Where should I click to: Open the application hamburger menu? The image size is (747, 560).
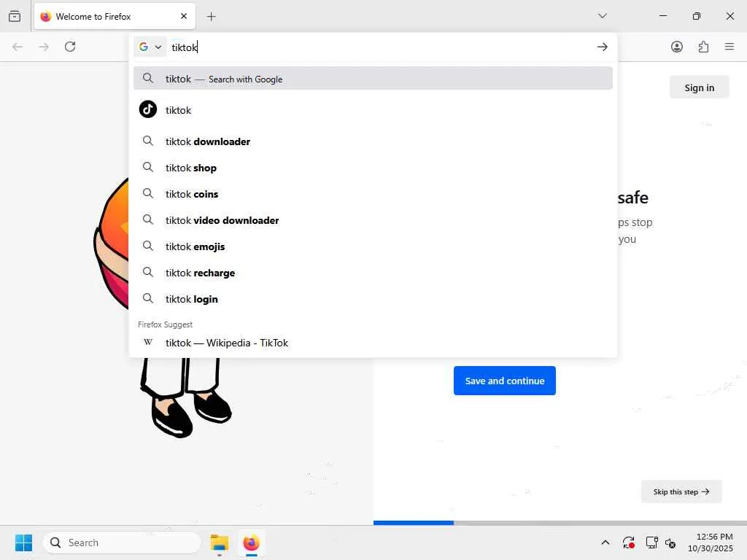(729, 47)
